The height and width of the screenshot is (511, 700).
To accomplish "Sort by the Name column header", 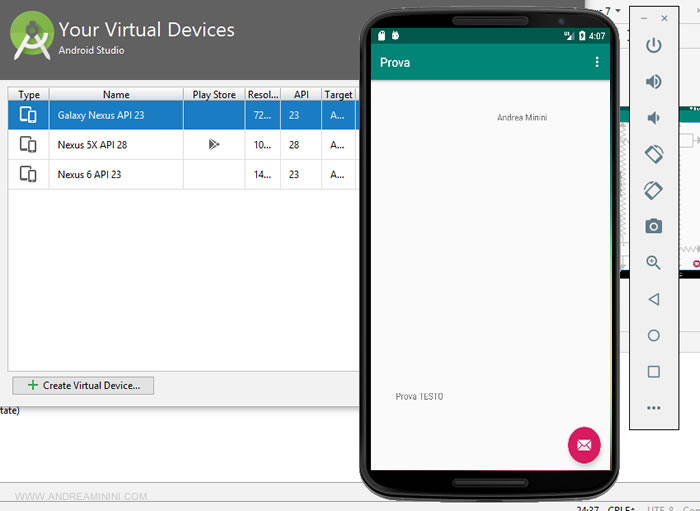I will click(116, 95).
